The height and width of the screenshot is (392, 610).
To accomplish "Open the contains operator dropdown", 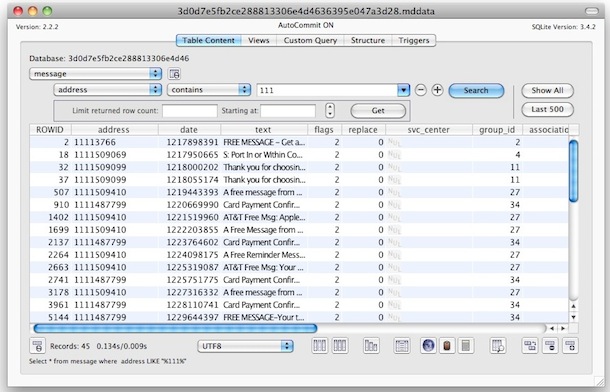I will pos(209,90).
